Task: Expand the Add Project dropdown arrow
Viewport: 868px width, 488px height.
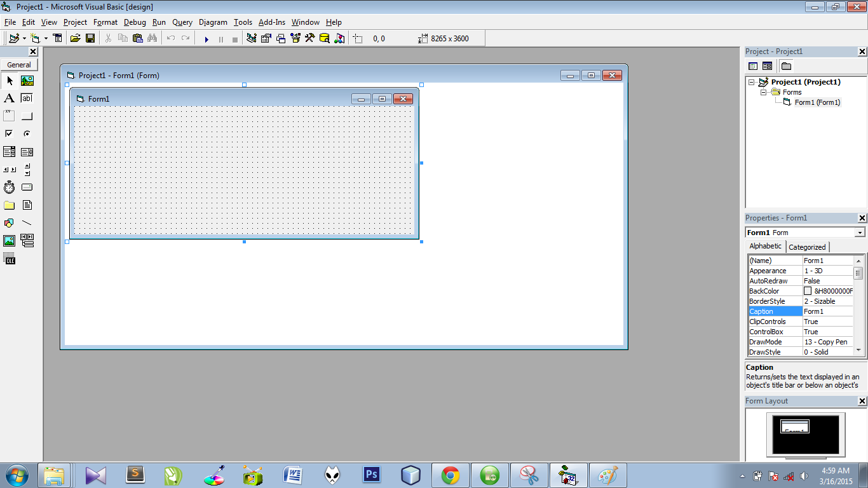Action: (x=24, y=39)
